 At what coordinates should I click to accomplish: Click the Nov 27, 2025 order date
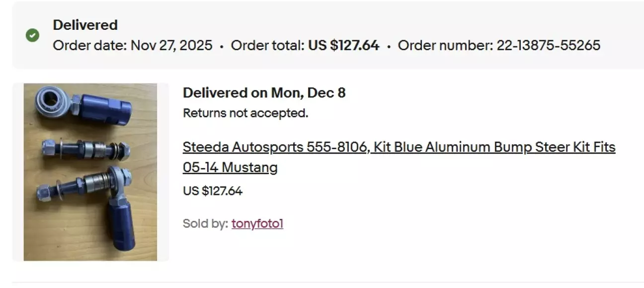tap(171, 46)
